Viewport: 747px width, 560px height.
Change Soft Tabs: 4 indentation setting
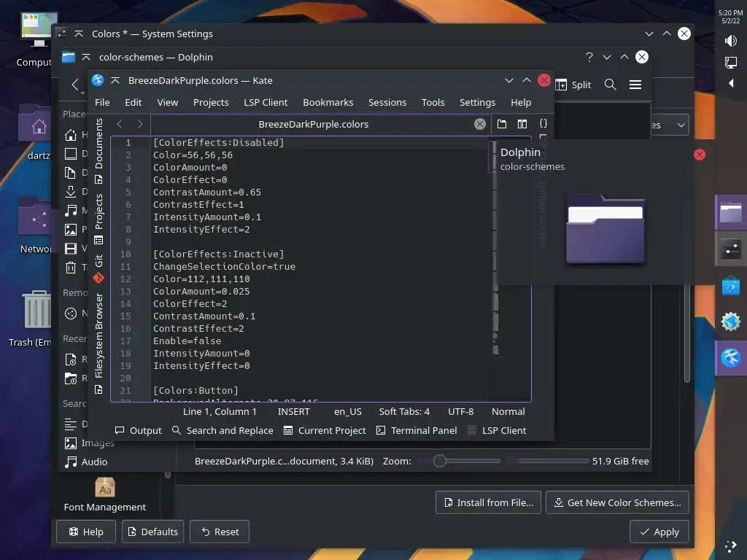click(404, 412)
